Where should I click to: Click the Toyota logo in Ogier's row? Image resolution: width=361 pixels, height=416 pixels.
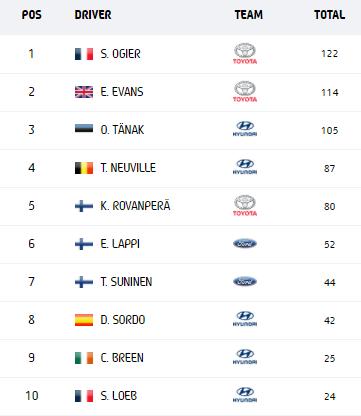pos(245,54)
